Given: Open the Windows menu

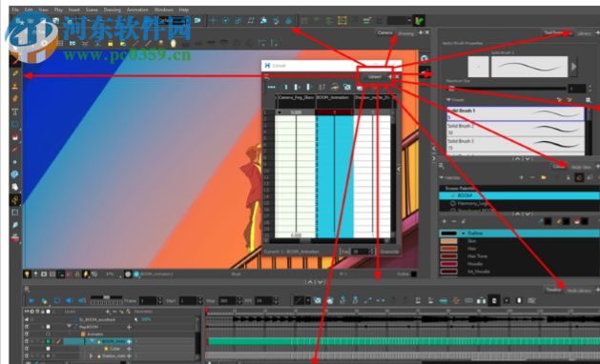Looking at the screenshot, I should (163, 10).
